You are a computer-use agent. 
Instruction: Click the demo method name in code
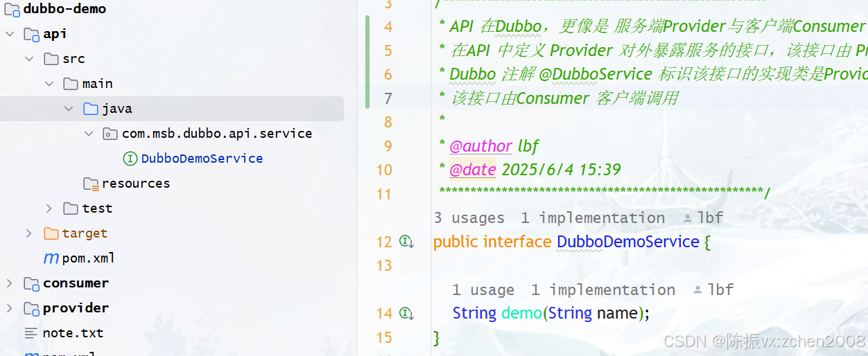pyautogui.click(x=521, y=314)
